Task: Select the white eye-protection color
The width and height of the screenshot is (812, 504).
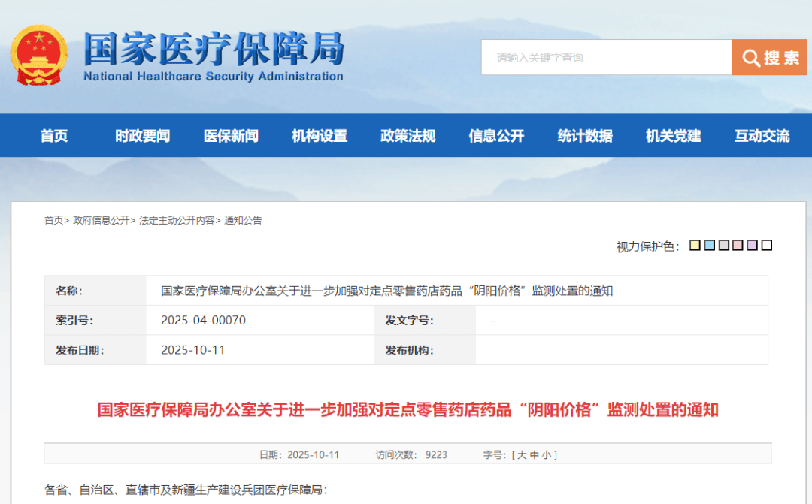Action: click(x=766, y=245)
